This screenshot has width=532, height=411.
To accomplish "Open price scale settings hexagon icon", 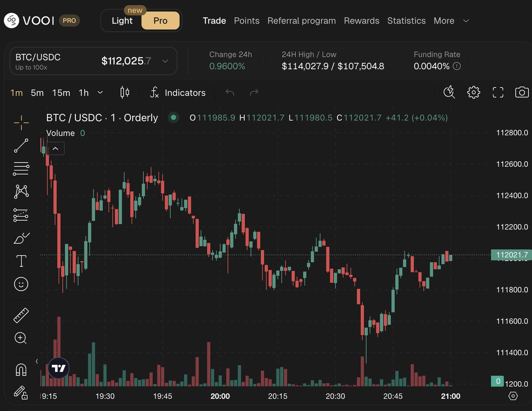I will (x=513, y=396).
